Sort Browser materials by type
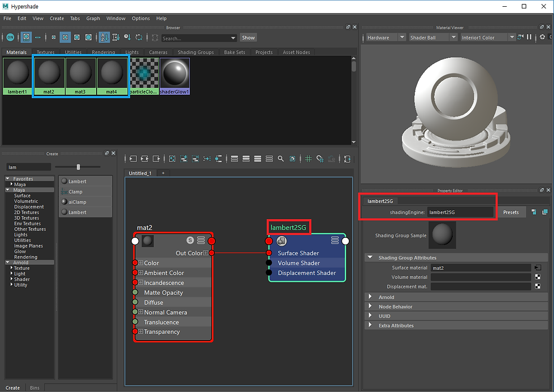 coord(115,37)
